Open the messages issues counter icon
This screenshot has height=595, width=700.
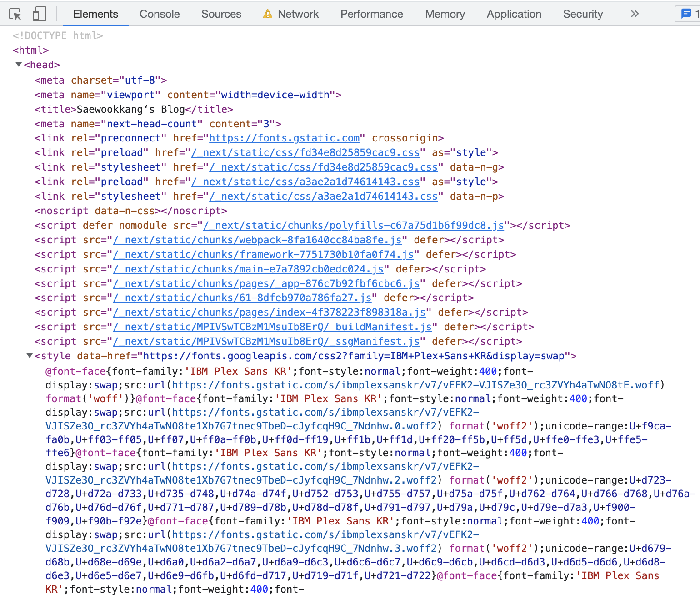pyautogui.click(x=686, y=14)
